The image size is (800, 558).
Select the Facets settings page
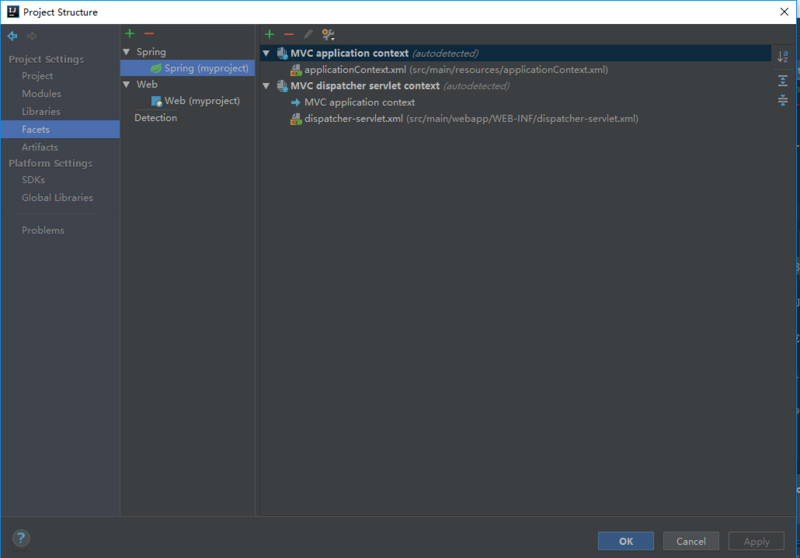[60, 129]
